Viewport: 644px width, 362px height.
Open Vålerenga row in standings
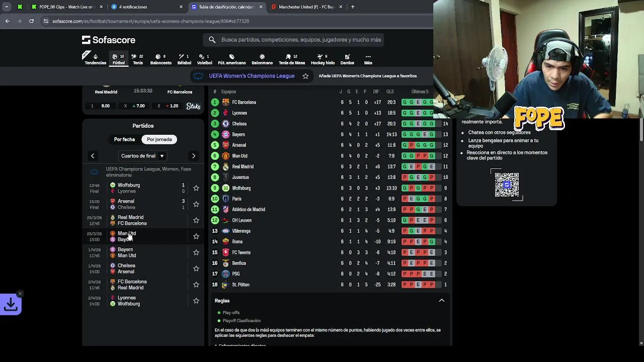(x=330, y=231)
